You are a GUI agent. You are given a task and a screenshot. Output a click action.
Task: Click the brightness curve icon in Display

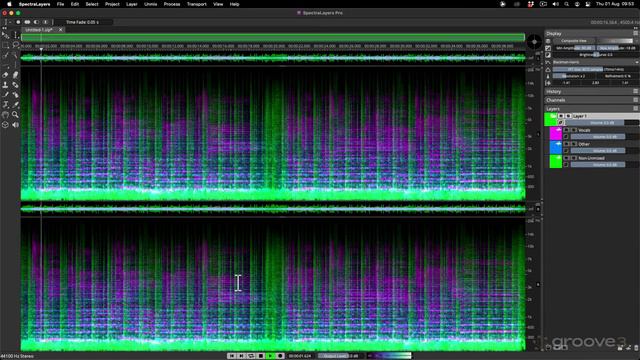point(548,55)
